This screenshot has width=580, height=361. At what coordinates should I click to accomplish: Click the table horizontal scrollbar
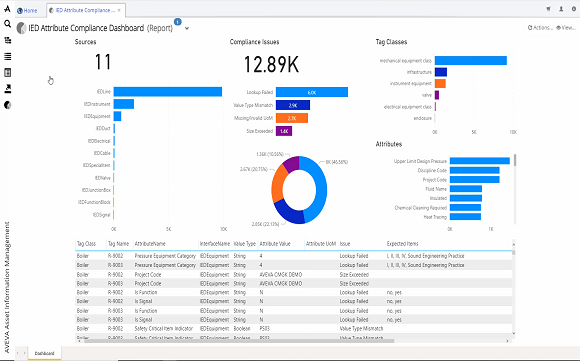[239, 341]
